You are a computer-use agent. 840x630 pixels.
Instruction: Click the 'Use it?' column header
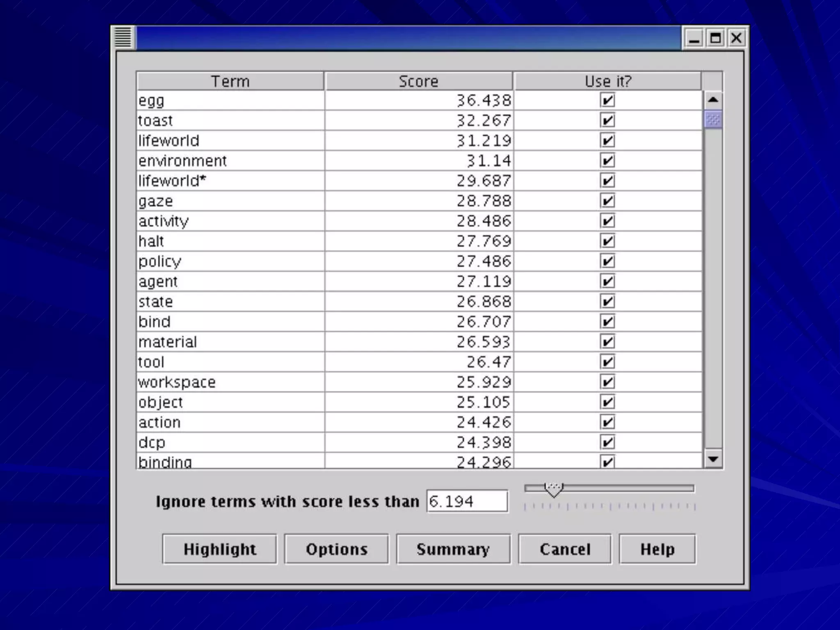tap(607, 81)
